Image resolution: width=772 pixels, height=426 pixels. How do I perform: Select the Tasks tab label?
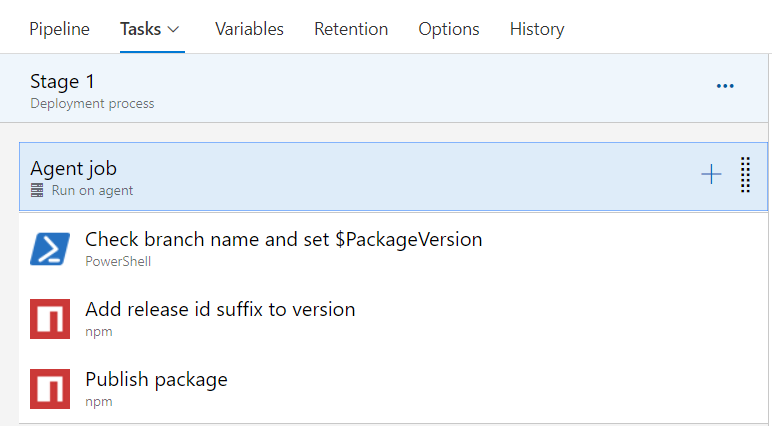[140, 29]
